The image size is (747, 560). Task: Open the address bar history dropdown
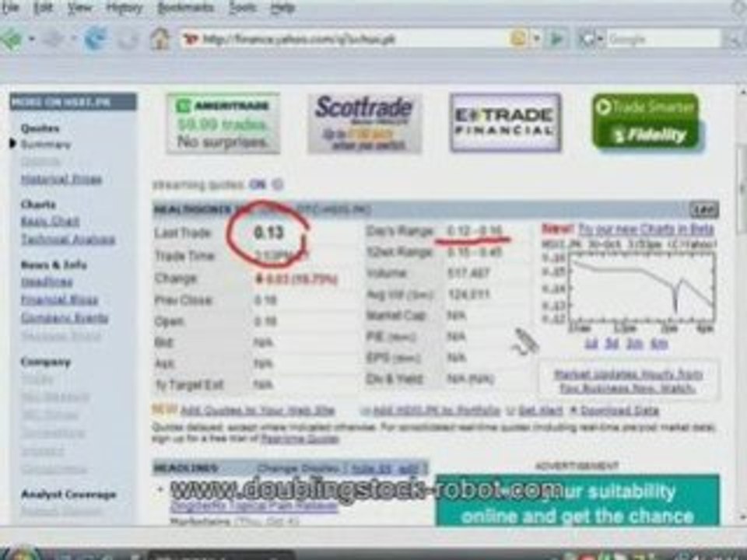pos(536,38)
